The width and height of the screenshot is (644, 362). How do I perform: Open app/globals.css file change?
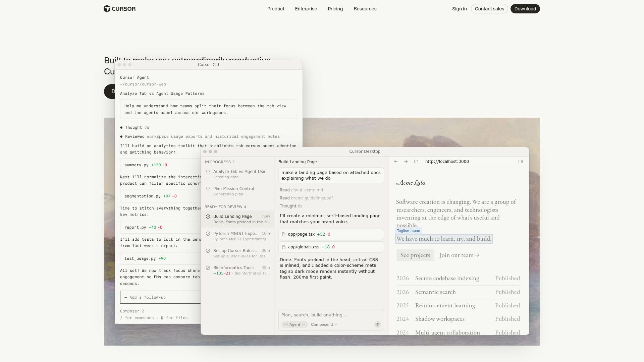coord(331,247)
